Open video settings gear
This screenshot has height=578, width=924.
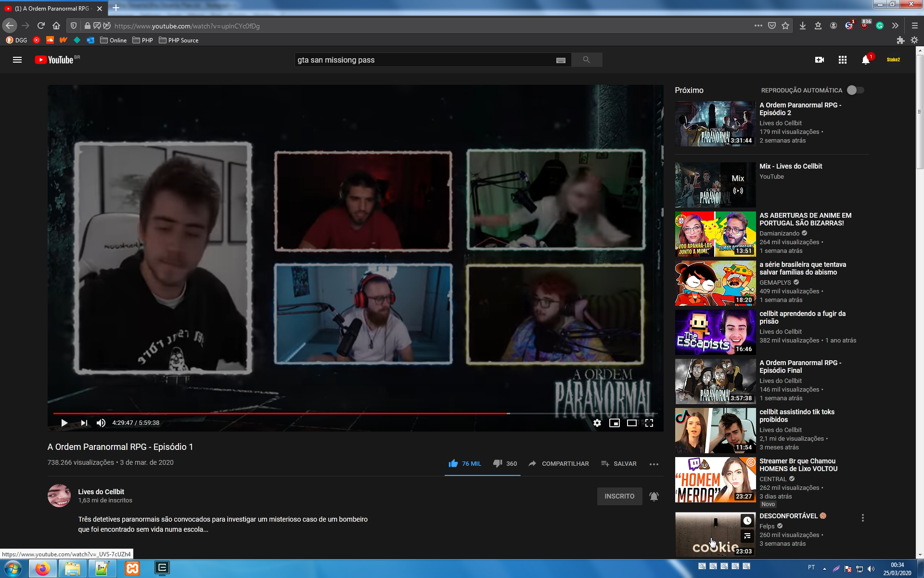click(x=597, y=423)
